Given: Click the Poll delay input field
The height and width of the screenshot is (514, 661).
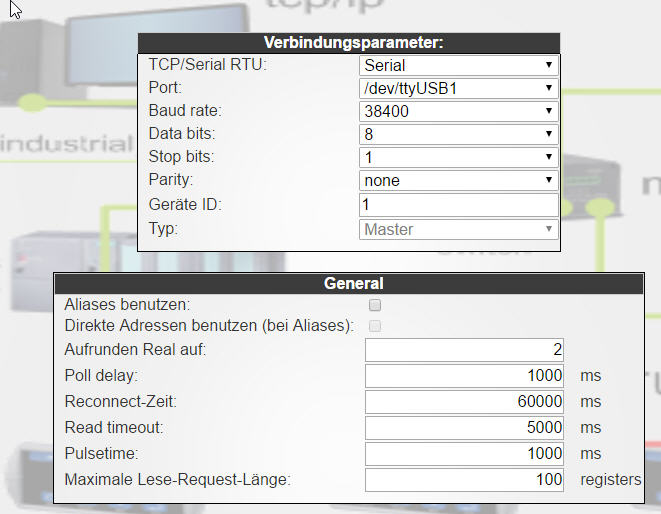Looking at the screenshot, I should (x=464, y=376).
